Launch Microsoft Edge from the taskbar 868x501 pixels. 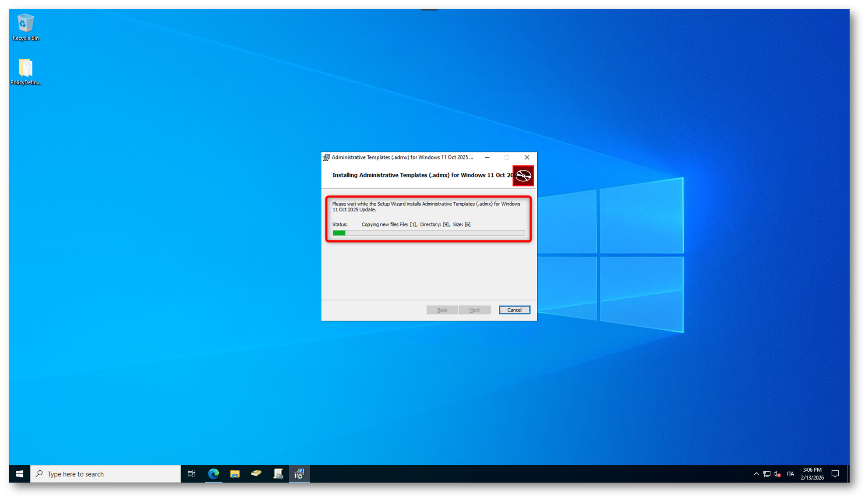click(x=213, y=474)
